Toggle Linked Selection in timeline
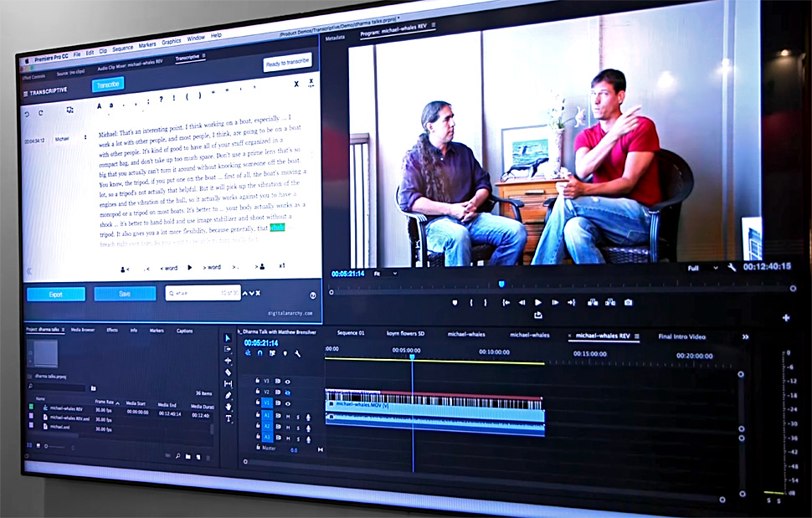This screenshot has width=812, height=518. [272, 353]
